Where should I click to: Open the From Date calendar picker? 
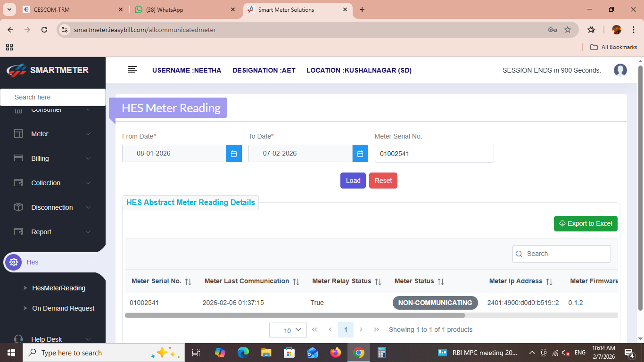click(234, 154)
